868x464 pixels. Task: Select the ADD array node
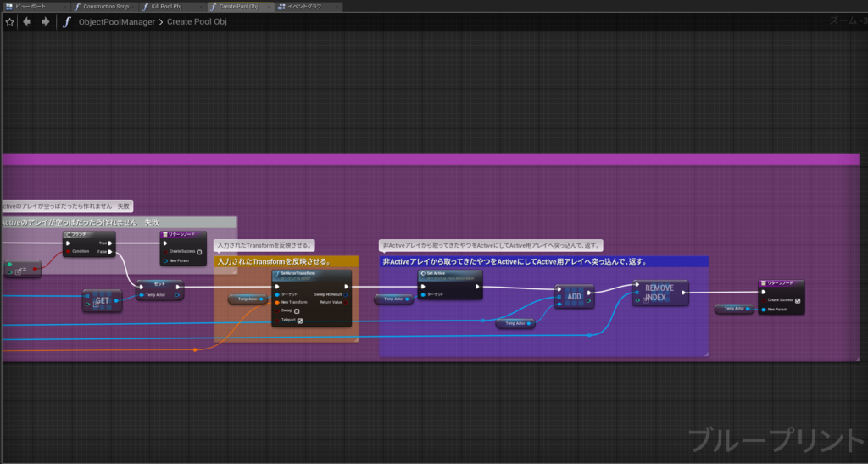[x=575, y=297]
